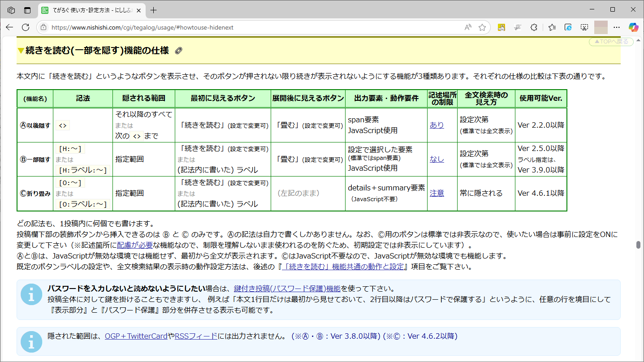Click the paperclip anchor icon beside heading
Image resolution: width=644 pixels, height=362 pixels.
click(178, 51)
